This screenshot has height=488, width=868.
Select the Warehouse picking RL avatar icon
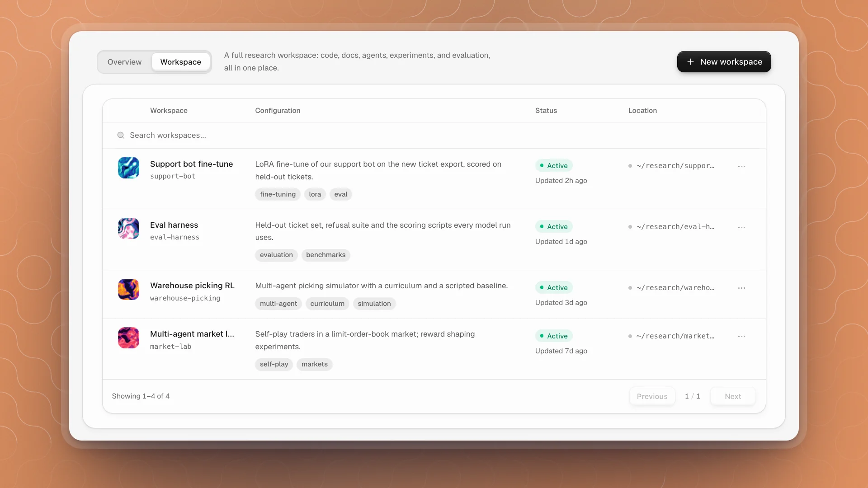[128, 289]
